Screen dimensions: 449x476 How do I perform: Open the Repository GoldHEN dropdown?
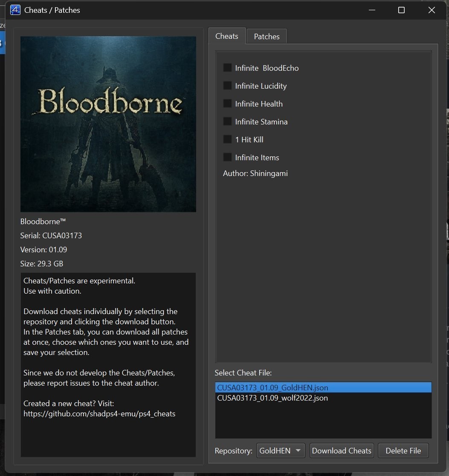281,450
